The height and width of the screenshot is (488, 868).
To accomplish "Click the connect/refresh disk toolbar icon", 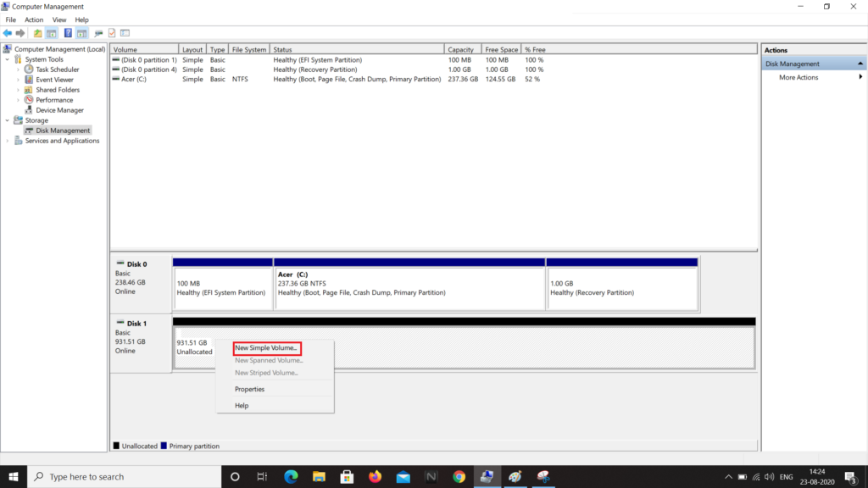I will (98, 33).
